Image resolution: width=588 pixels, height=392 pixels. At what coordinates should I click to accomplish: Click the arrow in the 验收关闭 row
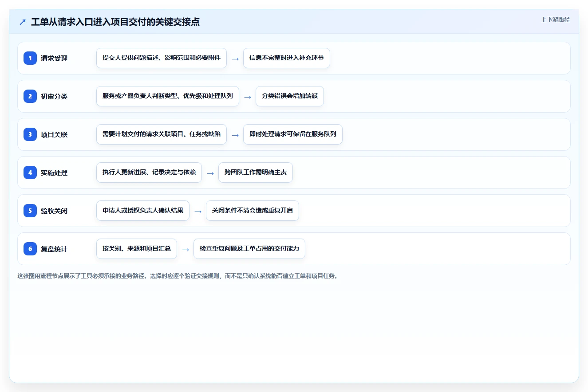point(198,211)
